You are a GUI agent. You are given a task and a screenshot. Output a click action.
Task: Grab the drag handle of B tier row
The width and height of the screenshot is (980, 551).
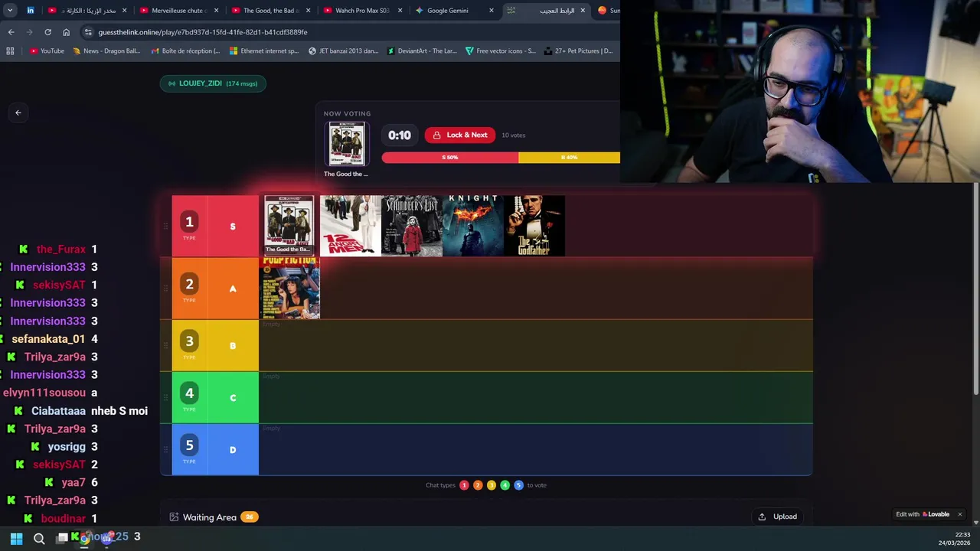(165, 346)
